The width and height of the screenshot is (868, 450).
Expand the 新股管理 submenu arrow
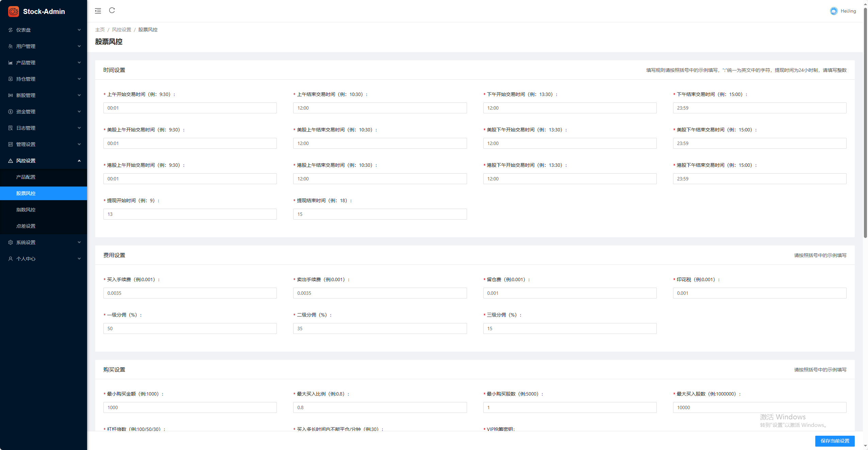click(79, 95)
